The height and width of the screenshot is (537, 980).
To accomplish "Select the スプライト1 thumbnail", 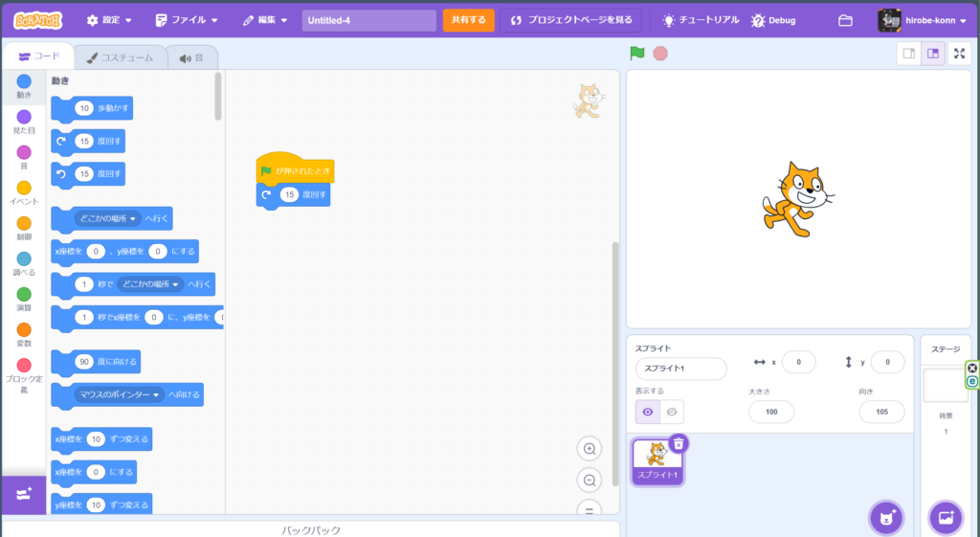I will click(657, 461).
